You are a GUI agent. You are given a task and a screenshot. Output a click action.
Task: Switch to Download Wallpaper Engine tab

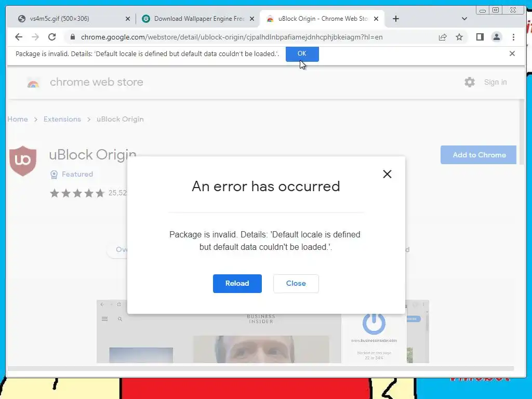point(198,19)
